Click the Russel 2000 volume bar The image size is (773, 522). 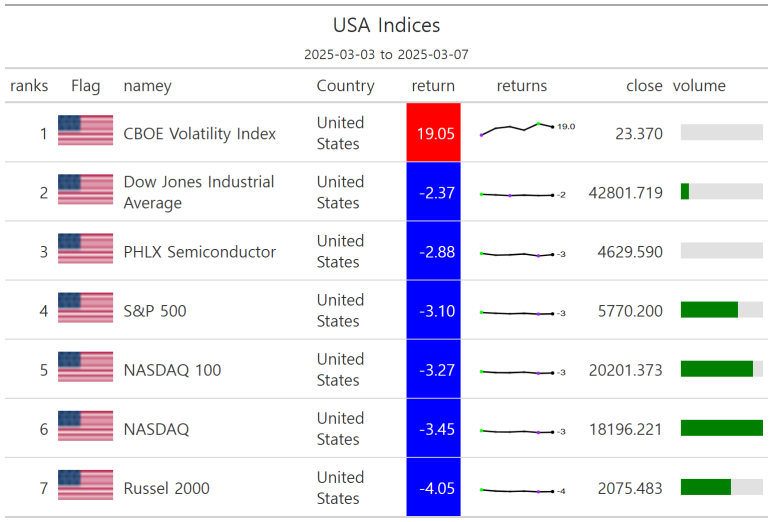722,487
